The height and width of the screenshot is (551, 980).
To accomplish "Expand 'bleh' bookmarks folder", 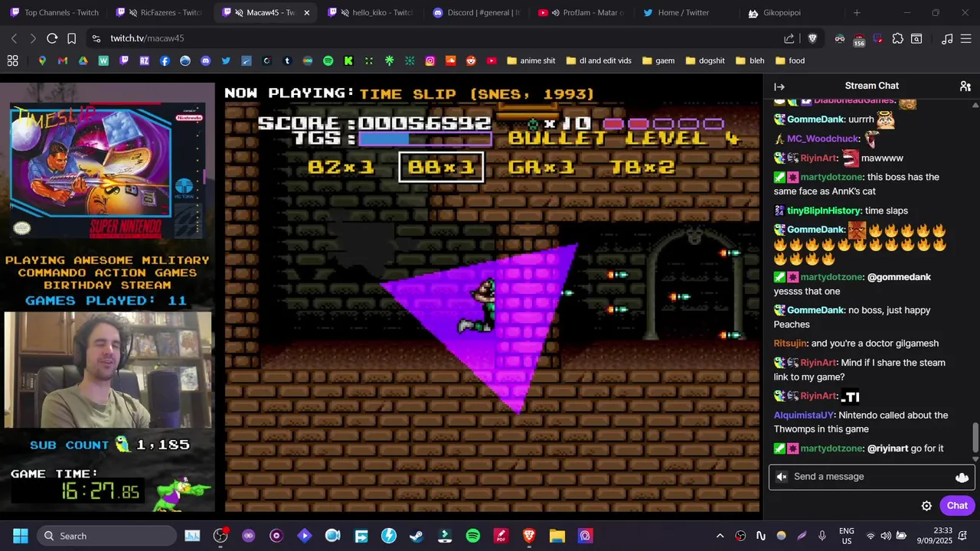I will (x=750, y=60).
